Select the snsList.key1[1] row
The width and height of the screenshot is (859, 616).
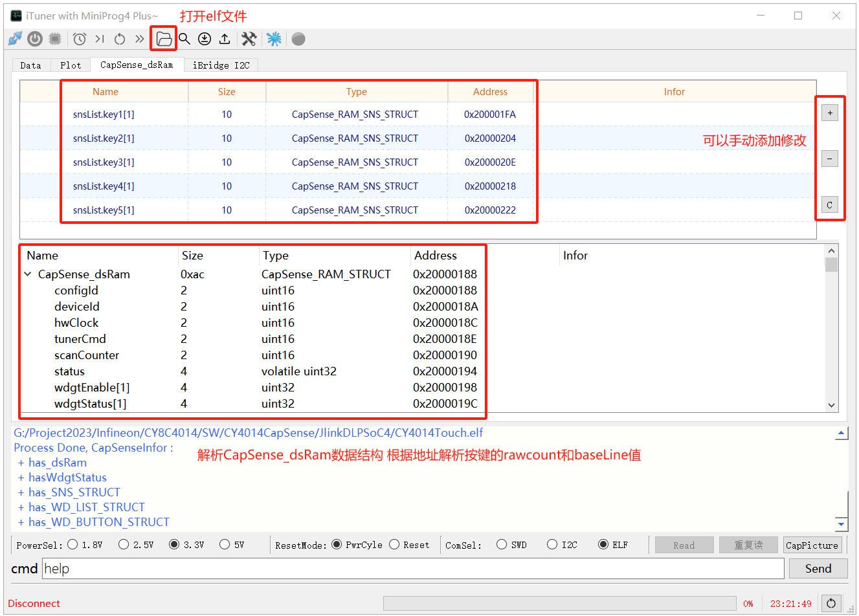coord(418,115)
